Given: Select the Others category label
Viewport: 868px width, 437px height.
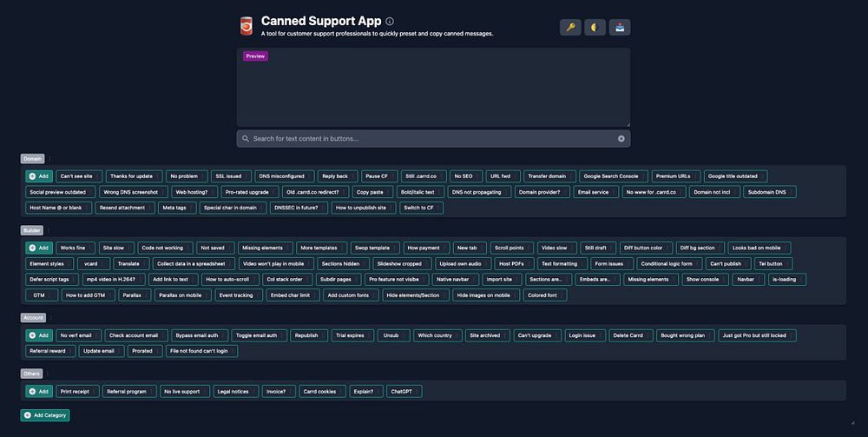Looking at the screenshot, I should (x=31, y=374).
